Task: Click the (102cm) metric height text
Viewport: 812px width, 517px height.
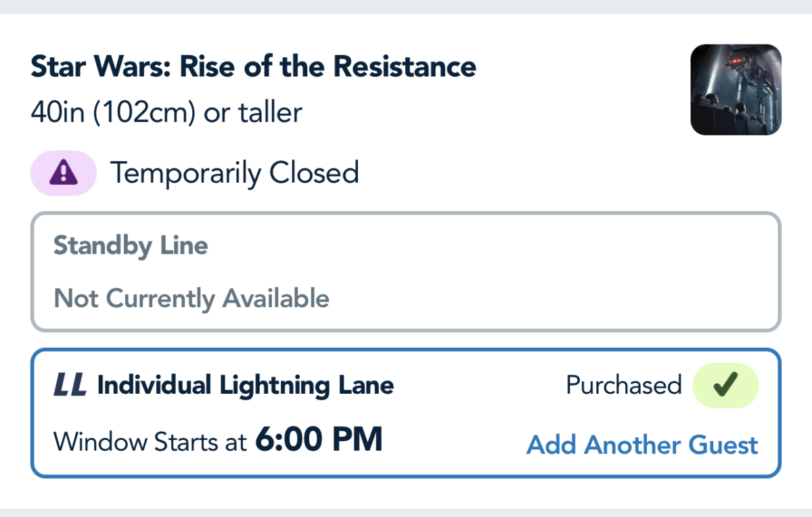Action: pyautogui.click(x=144, y=112)
